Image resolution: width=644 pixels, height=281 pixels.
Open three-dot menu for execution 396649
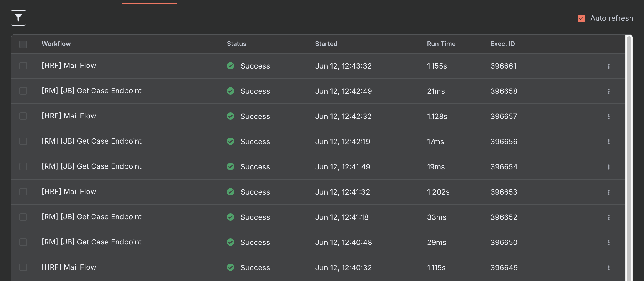click(608, 268)
